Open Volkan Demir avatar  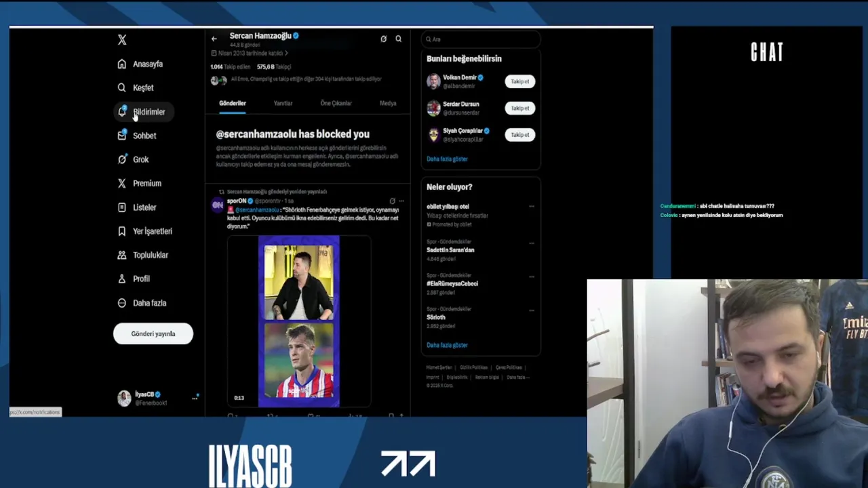point(433,81)
